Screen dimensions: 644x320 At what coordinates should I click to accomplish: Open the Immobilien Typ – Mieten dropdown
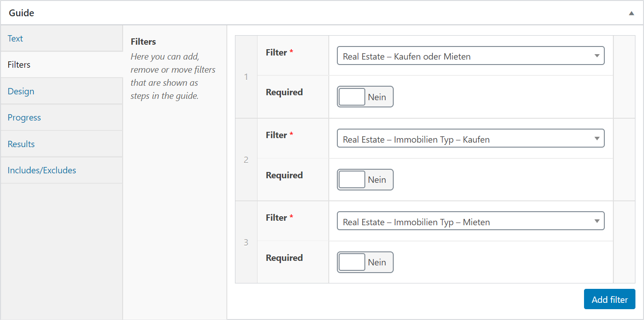[470, 222]
